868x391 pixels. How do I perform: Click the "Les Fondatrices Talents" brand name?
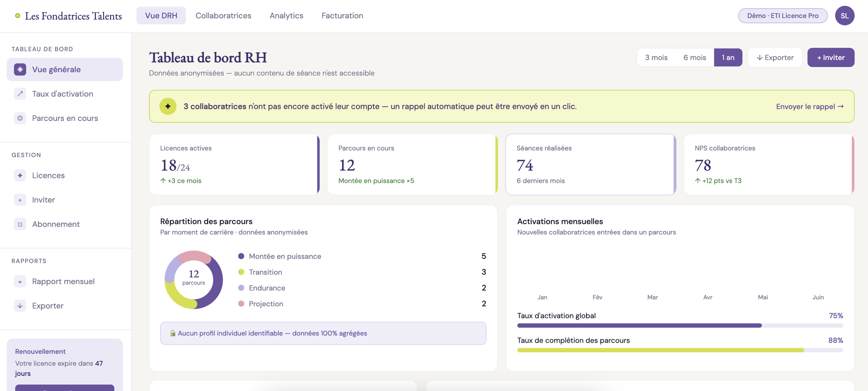[x=73, y=16]
